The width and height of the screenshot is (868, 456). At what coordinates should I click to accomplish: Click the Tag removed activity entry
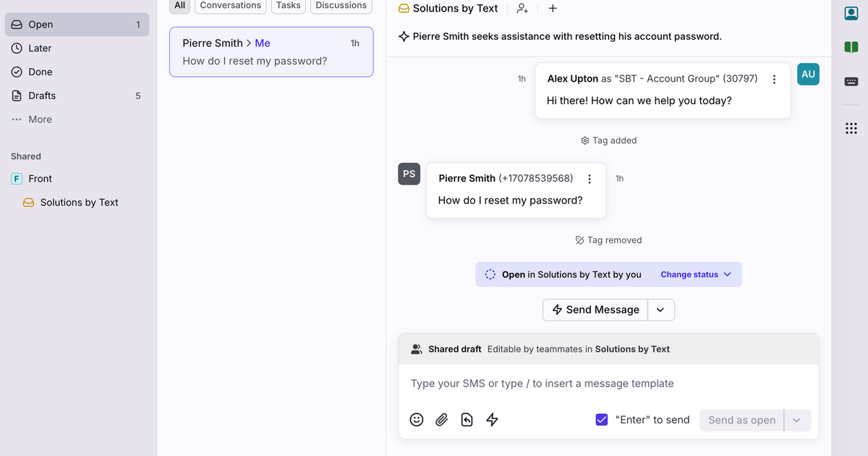(x=608, y=240)
